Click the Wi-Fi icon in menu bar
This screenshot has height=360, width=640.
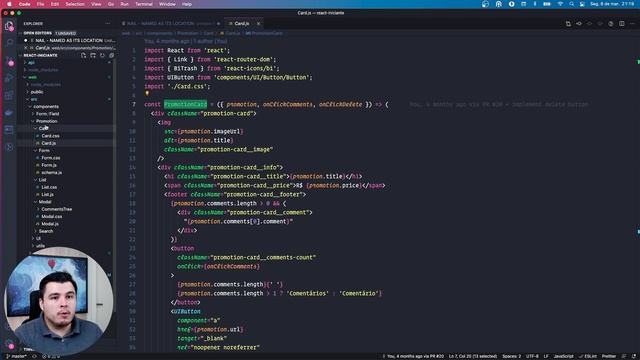coord(560,4)
